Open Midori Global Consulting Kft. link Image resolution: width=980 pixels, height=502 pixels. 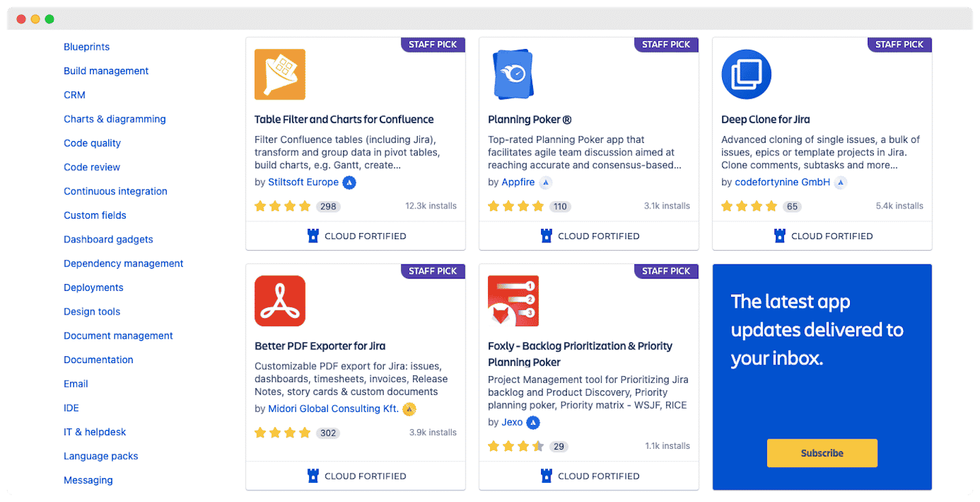[x=333, y=409]
